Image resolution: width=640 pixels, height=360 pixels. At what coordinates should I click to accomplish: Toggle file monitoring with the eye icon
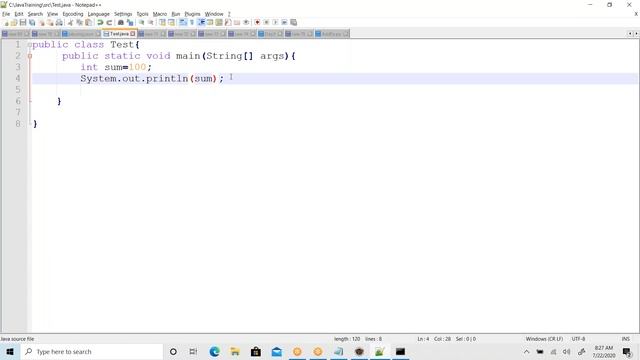tap(246, 22)
